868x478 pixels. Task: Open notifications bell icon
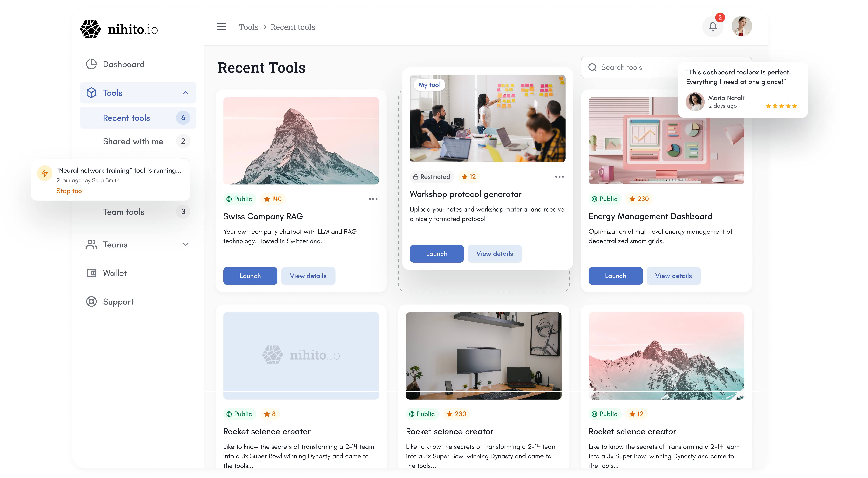(712, 27)
